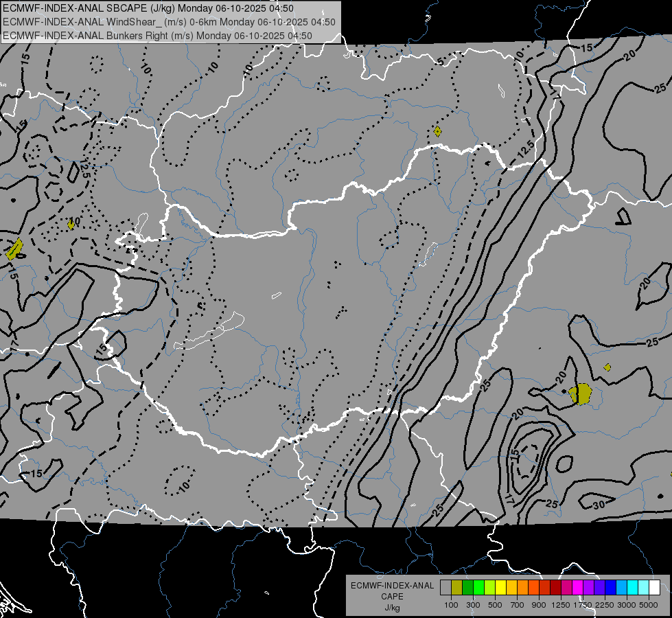
Task: Click legend value "900"
Action: pyautogui.click(x=539, y=605)
